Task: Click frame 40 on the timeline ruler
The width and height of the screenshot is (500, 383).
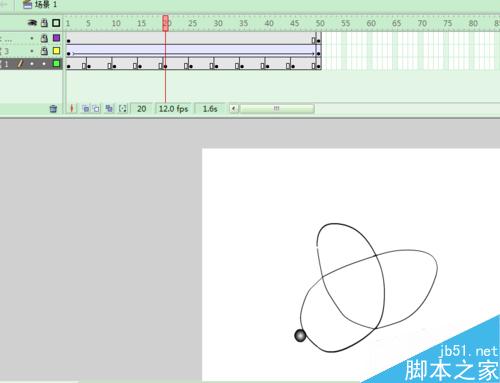Action: tap(269, 23)
